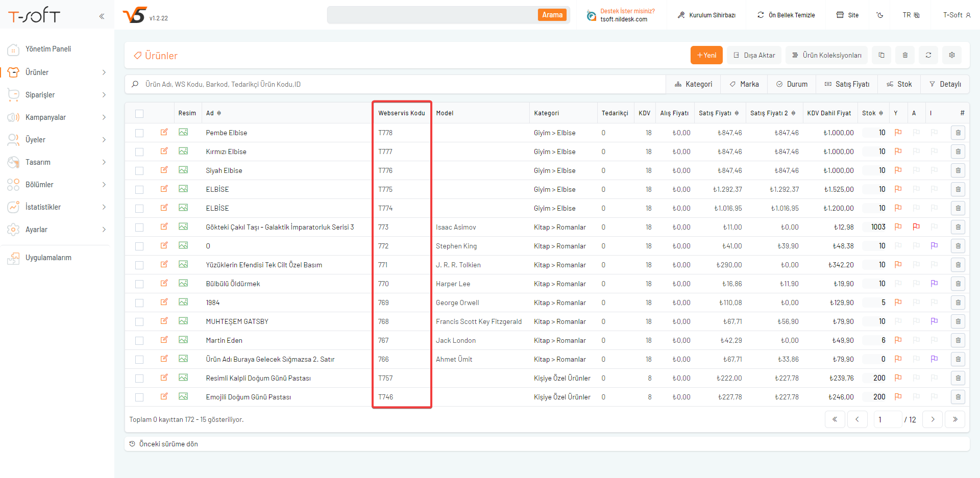Sort by Ad column sort arrows
980x478 pixels.
pos(219,113)
